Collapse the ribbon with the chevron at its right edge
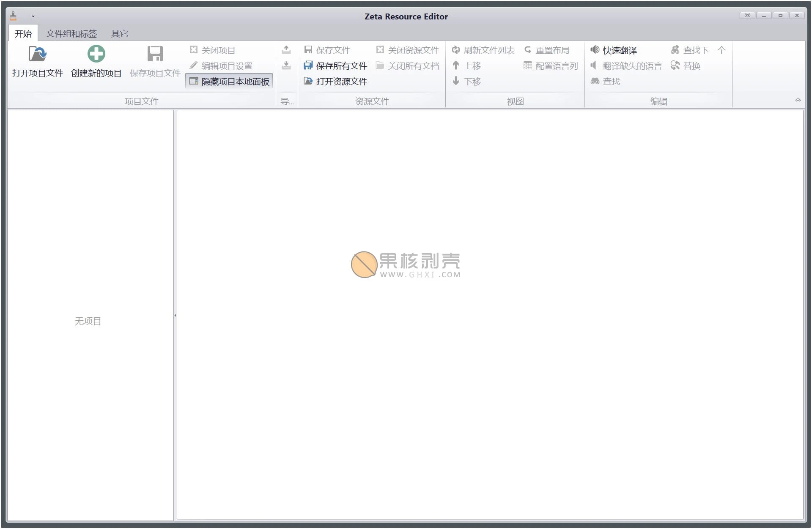The image size is (812, 529). click(798, 100)
